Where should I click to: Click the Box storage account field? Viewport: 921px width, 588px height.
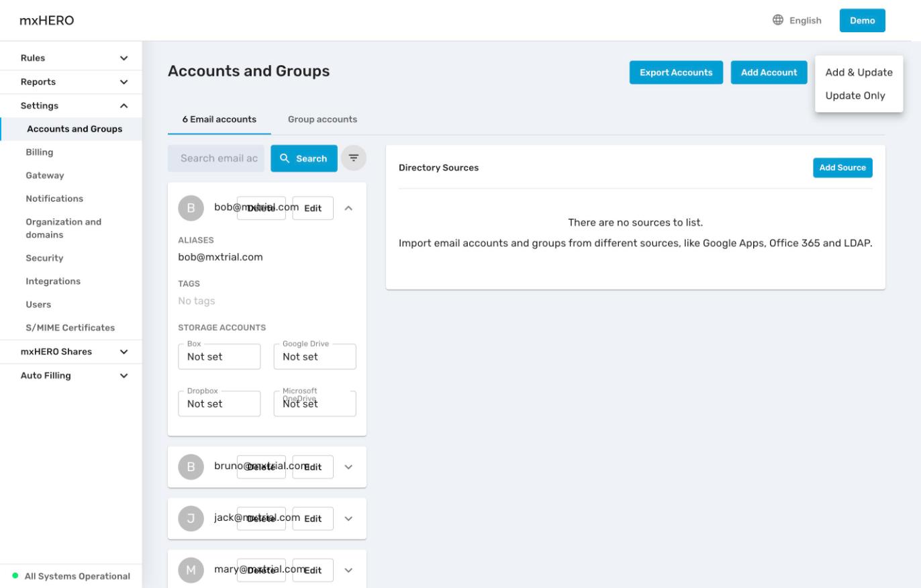tap(220, 356)
